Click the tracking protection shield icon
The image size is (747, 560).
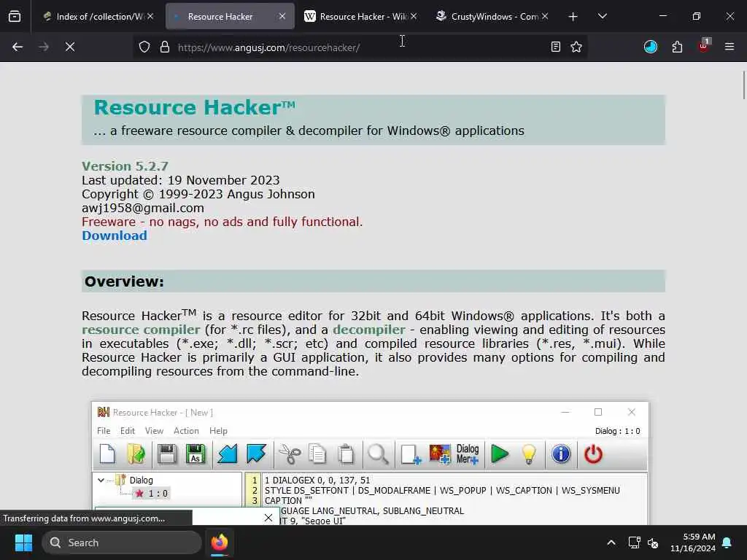click(x=144, y=47)
